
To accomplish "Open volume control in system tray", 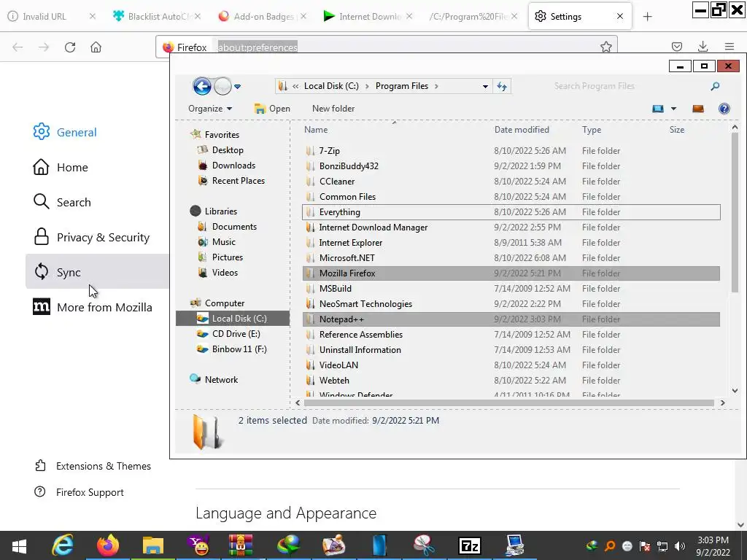I will pyautogui.click(x=680, y=546).
